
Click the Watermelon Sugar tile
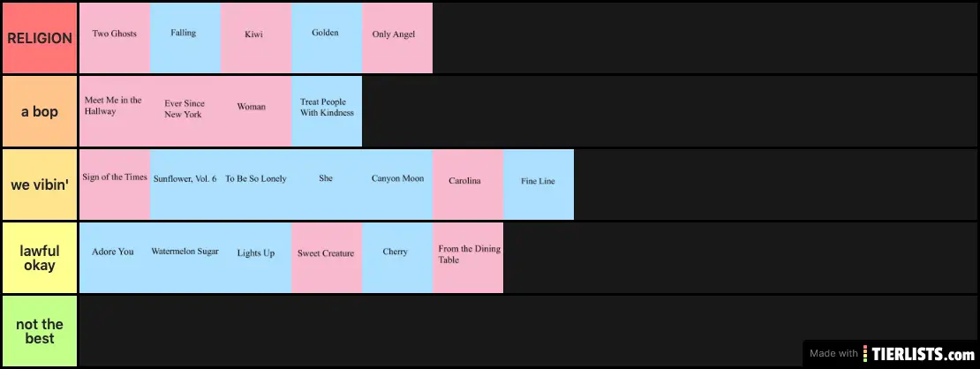pyautogui.click(x=185, y=258)
